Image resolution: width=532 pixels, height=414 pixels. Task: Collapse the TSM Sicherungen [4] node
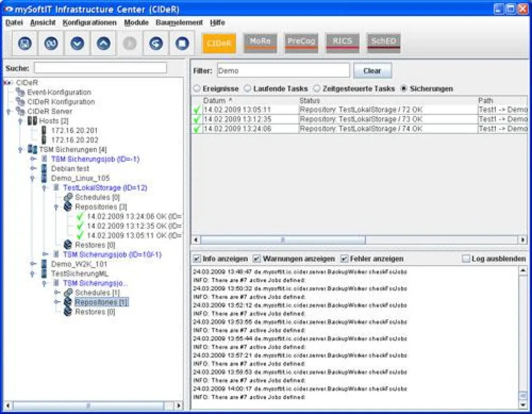tap(20, 150)
